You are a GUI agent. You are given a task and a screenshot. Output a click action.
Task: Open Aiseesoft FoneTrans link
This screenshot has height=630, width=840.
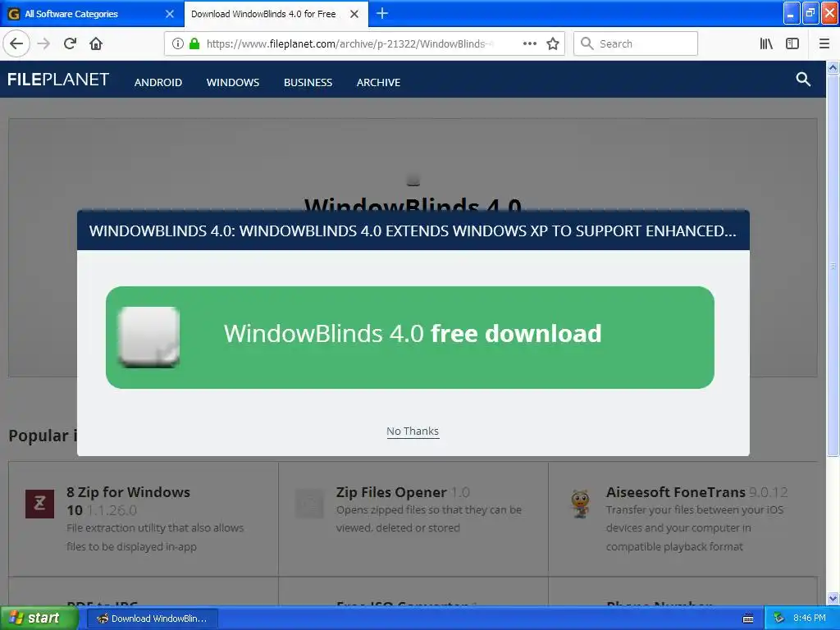pos(676,492)
